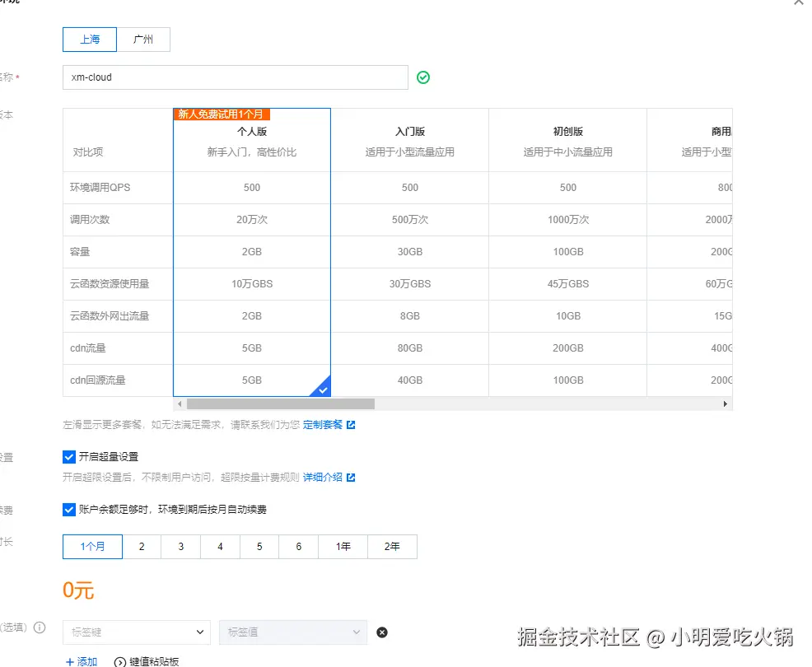
Task: Toggle the auto-renew 自动续费 checkbox
Action: pyautogui.click(x=69, y=510)
